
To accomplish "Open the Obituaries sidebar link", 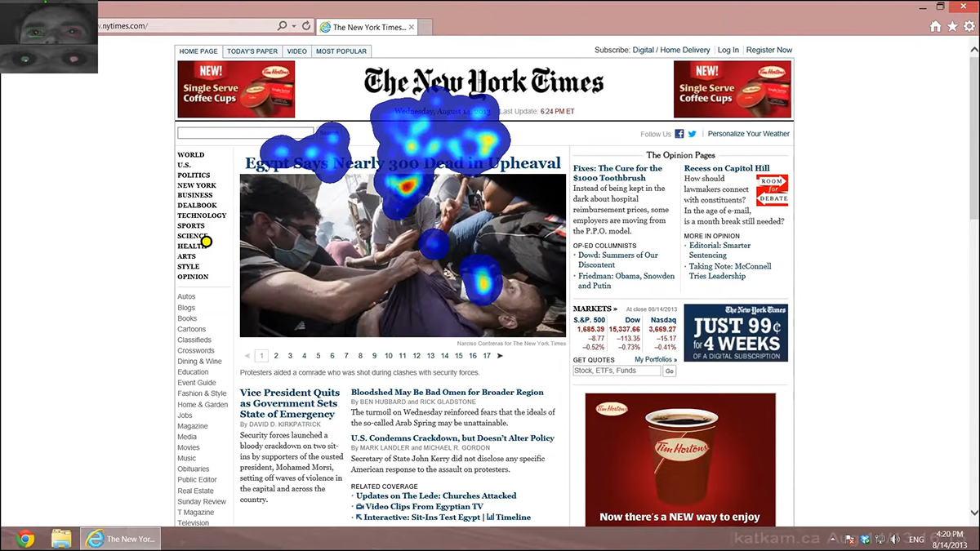I will pyautogui.click(x=194, y=469).
